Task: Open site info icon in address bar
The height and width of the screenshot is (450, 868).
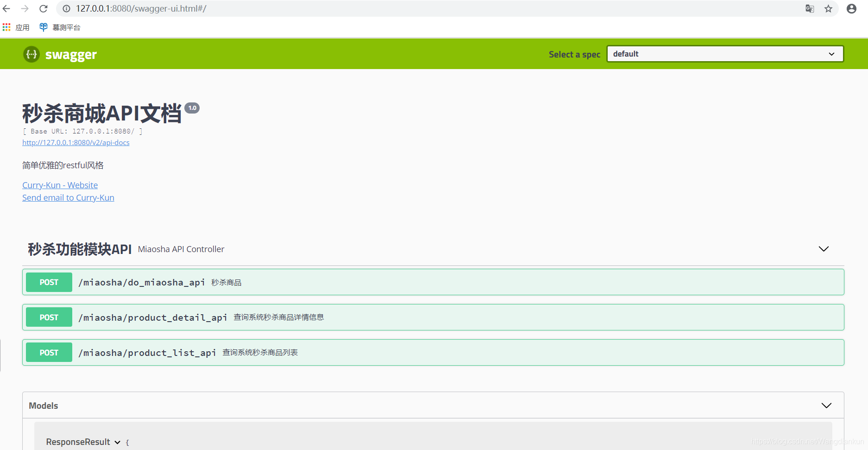Action: 67,8
